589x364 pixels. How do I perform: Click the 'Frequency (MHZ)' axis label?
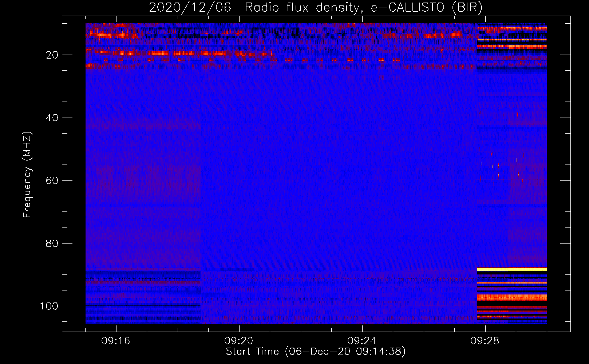click(x=27, y=174)
